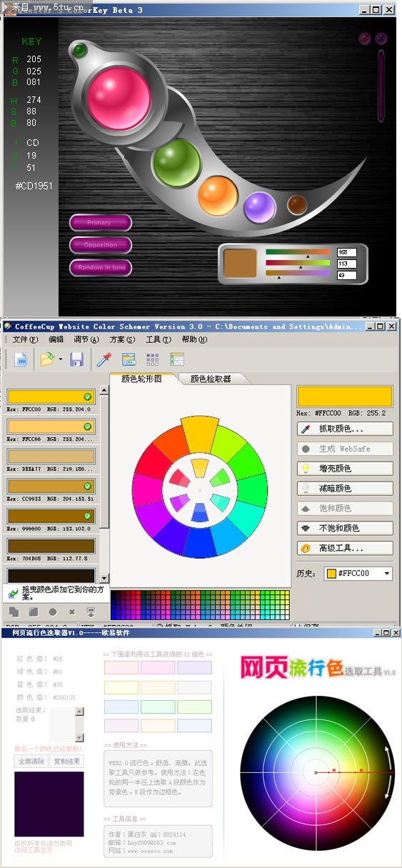Click the green color sphere in ColorKey
The width and height of the screenshot is (402, 868).
point(176,163)
